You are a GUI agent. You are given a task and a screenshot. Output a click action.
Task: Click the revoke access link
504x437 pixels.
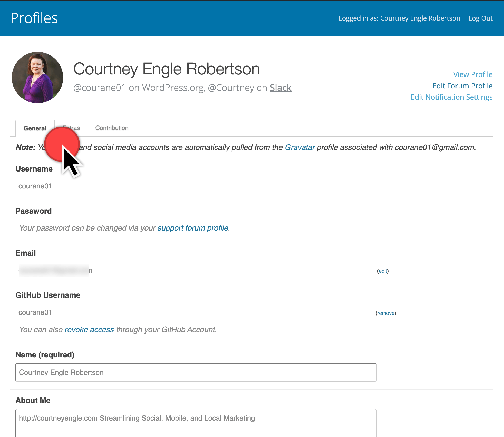pos(89,330)
